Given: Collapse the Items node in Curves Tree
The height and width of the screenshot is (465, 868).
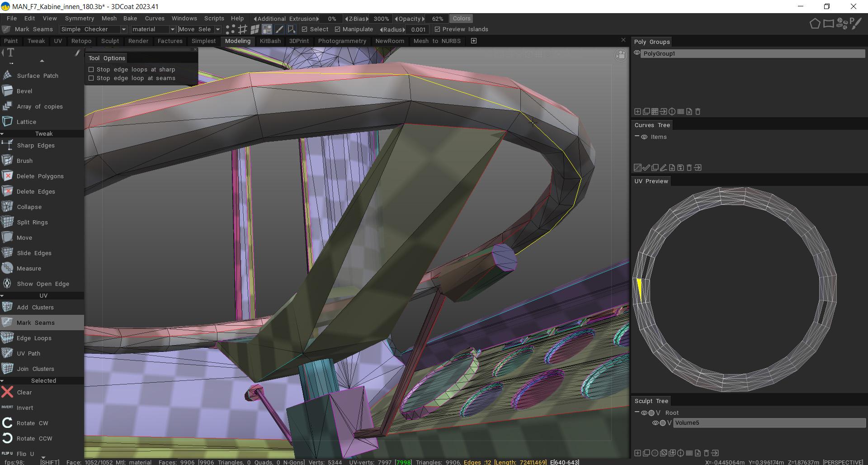Looking at the screenshot, I should tap(637, 137).
